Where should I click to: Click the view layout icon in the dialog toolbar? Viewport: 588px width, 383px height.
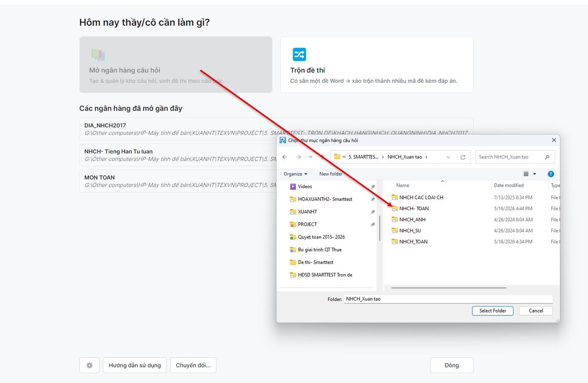(x=526, y=174)
